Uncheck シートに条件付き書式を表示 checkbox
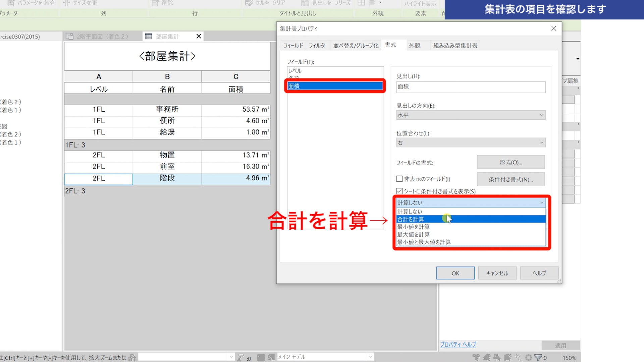 (399, 191)
